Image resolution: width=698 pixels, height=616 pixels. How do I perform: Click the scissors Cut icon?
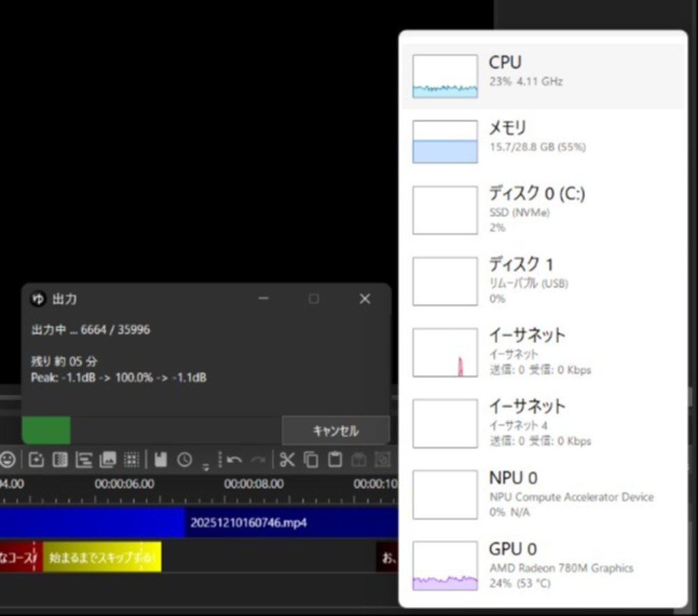pyautogui.click(x=287, y=460)
